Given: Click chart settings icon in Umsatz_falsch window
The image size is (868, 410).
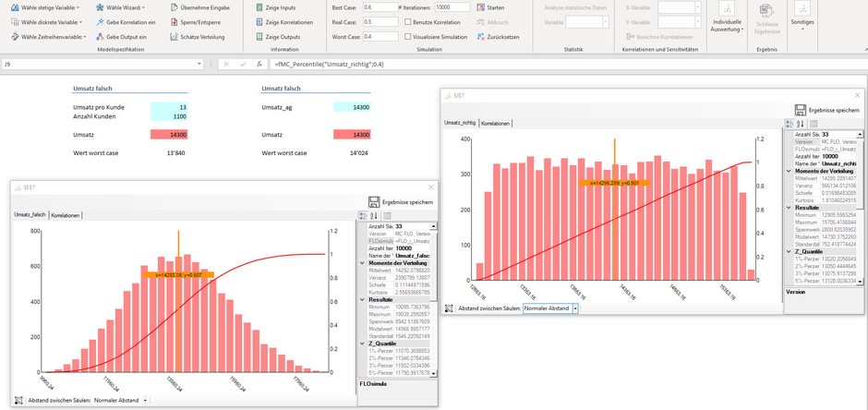Looking at the screenshot, I should [18, 400].
